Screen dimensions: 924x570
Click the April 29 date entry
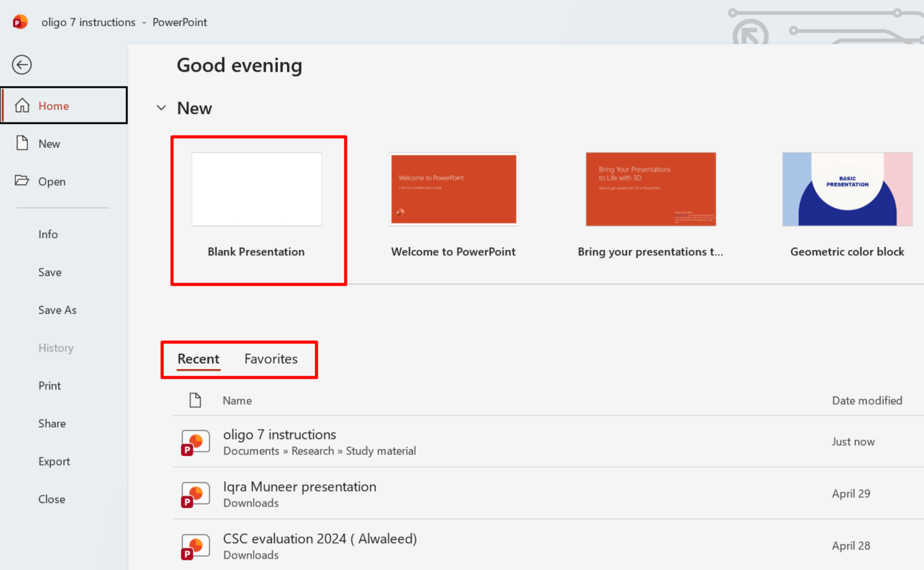(x=851, y=494)
